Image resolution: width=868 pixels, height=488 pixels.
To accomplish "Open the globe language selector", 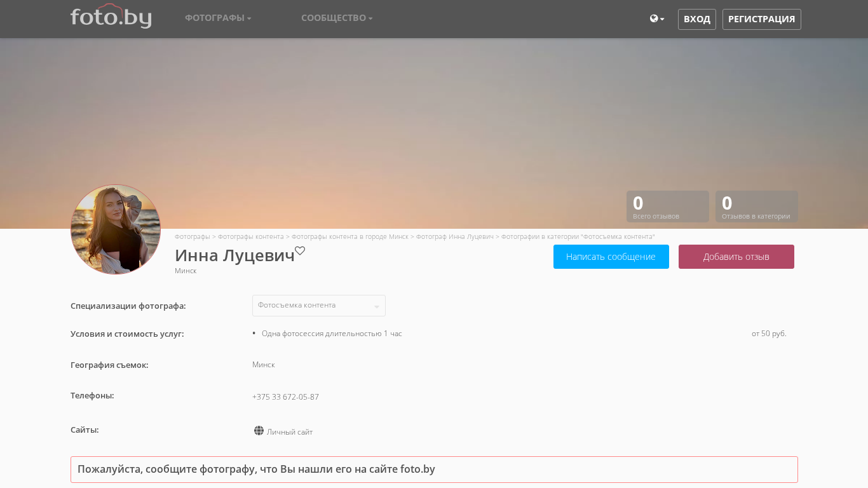I will click(x=657, y=19).
